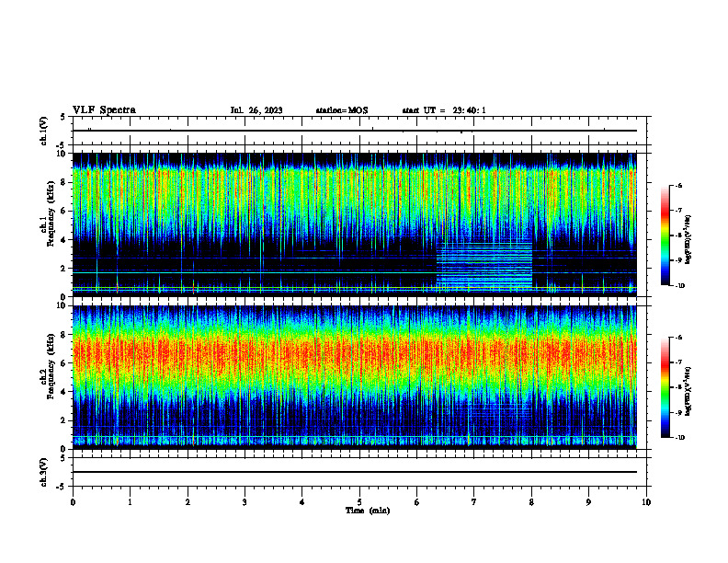Click the ch.2 spectrogram color bar
The width and height of the screenshot is (728, 563).
coord(665,387)
